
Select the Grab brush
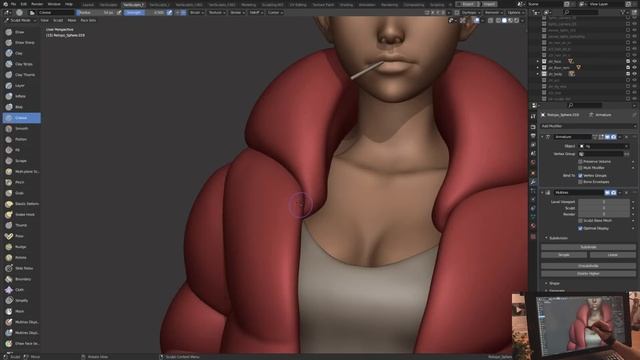21,193
